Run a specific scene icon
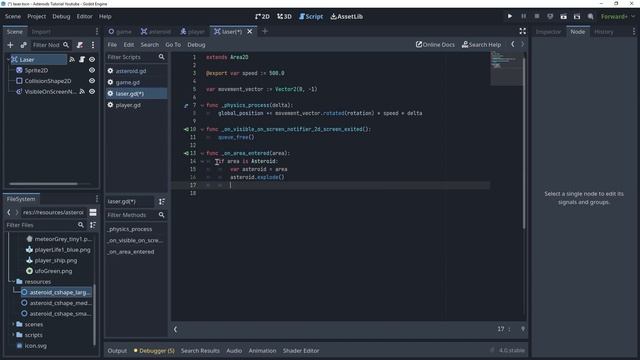The height and width of the screenshot is (360, 640). pos(577,16)
